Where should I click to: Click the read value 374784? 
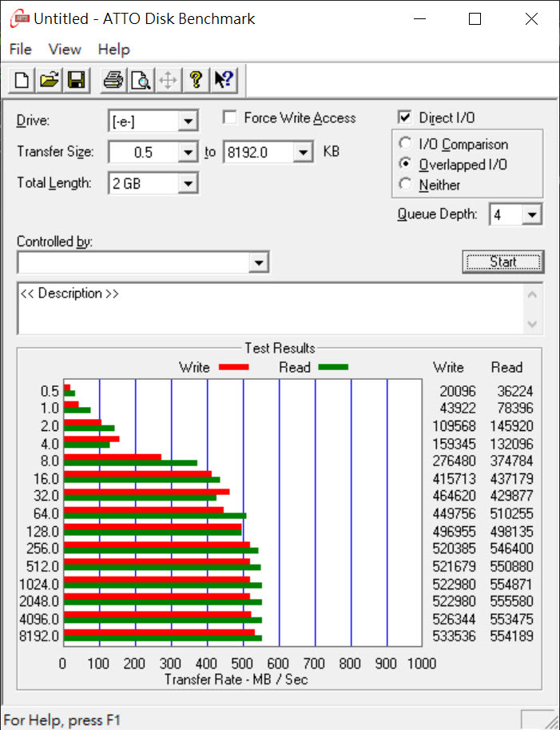[511, 461]
